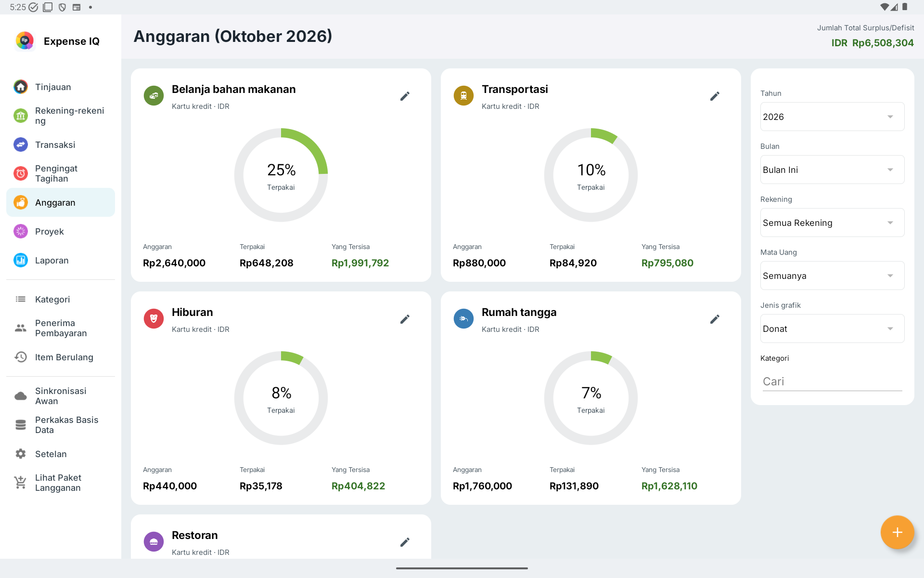Open Item Berulang page
The height and width of the screenshot is (578, 924).
(61, 357)
